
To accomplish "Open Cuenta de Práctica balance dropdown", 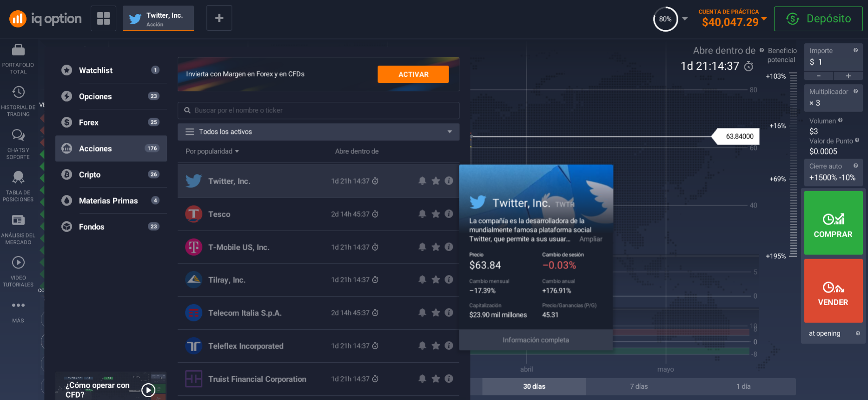I will tap(764, 19).
